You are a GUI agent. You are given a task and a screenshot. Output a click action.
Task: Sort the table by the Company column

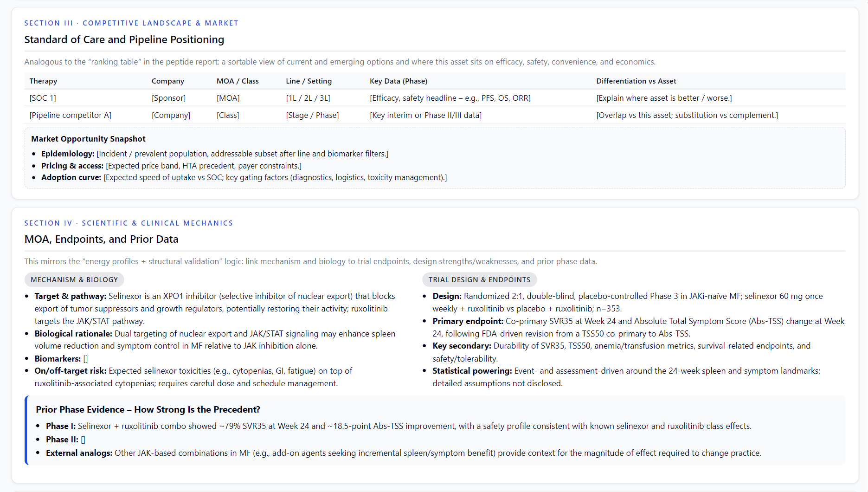(167, 81)
